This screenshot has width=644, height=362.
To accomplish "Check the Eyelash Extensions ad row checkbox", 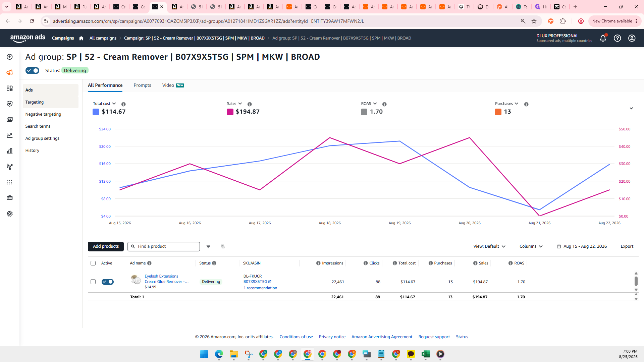I will (x=93, y=282).
